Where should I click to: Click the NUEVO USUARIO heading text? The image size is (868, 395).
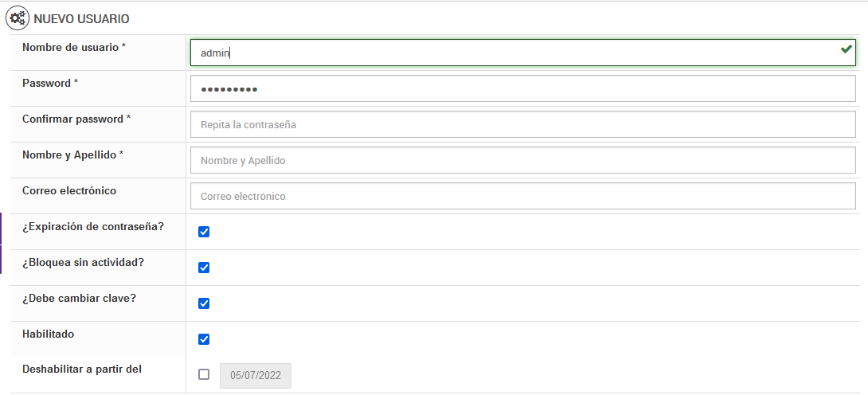coord(81,18)
